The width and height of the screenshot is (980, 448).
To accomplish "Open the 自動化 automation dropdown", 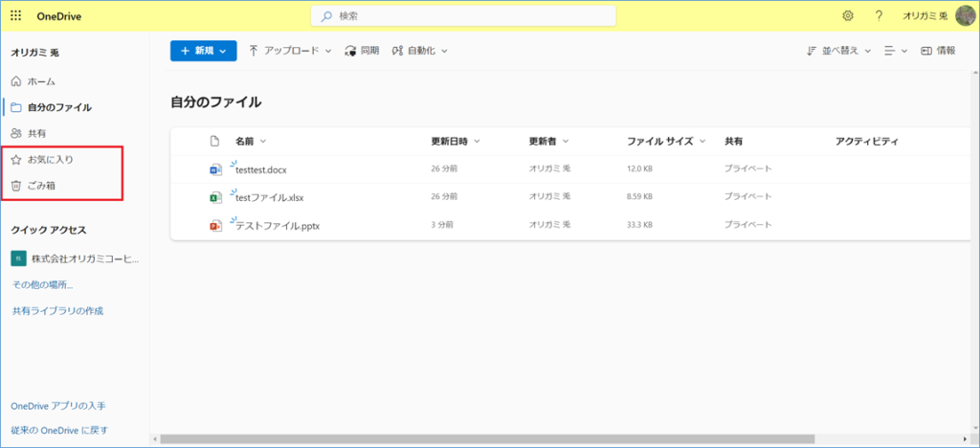I will [419, 51].
